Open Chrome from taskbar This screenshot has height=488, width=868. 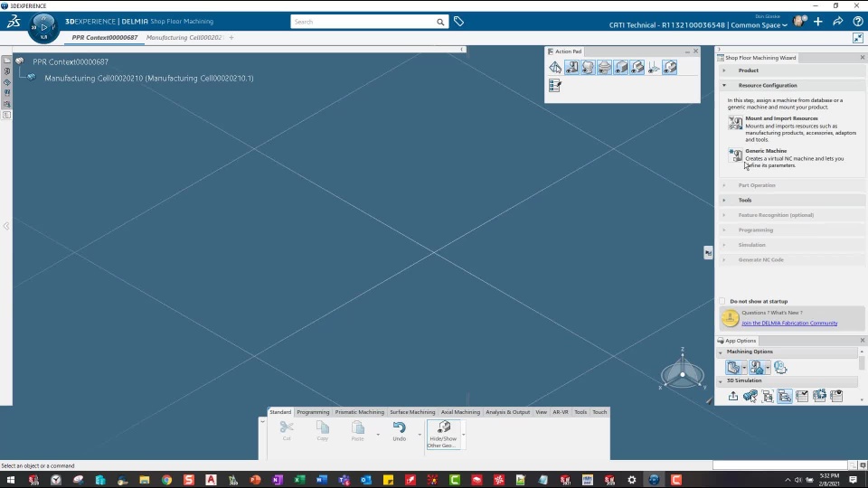pos(166,480)
